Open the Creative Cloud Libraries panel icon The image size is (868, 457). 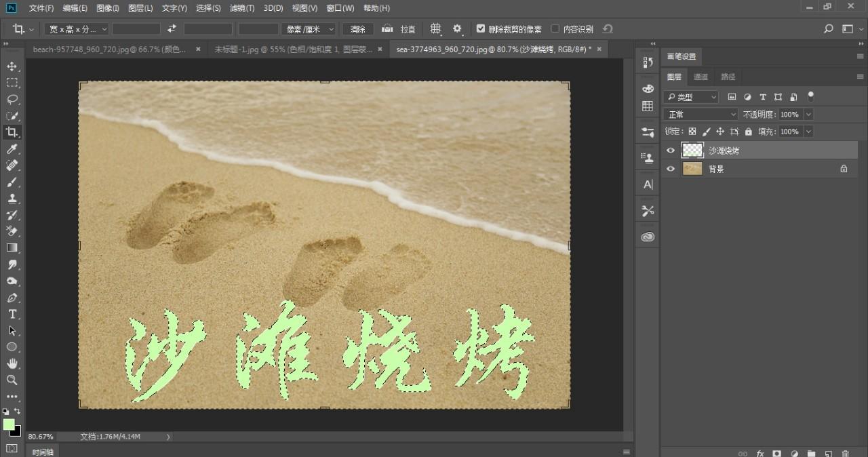[x=648, y=237]
